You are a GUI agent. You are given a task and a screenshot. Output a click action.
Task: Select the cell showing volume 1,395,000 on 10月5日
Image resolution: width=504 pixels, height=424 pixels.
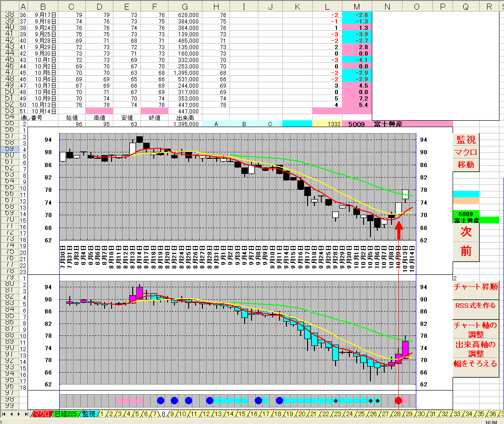(x=185, y=73)
